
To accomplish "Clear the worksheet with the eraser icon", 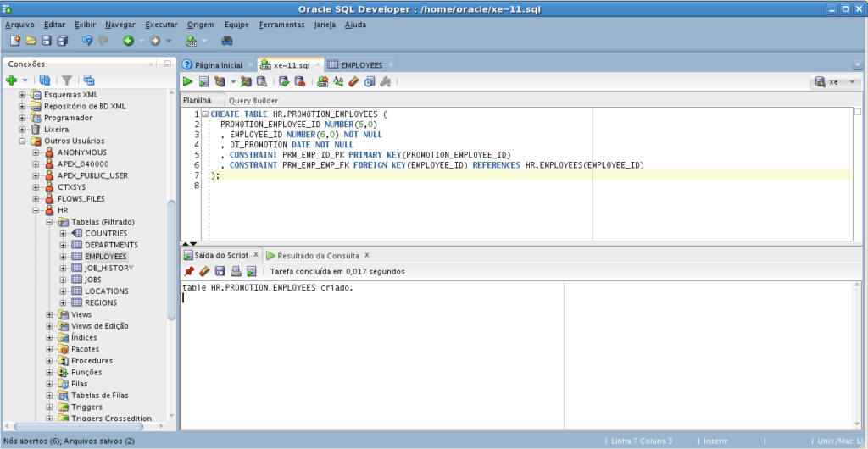I will (x=353, y=82).
